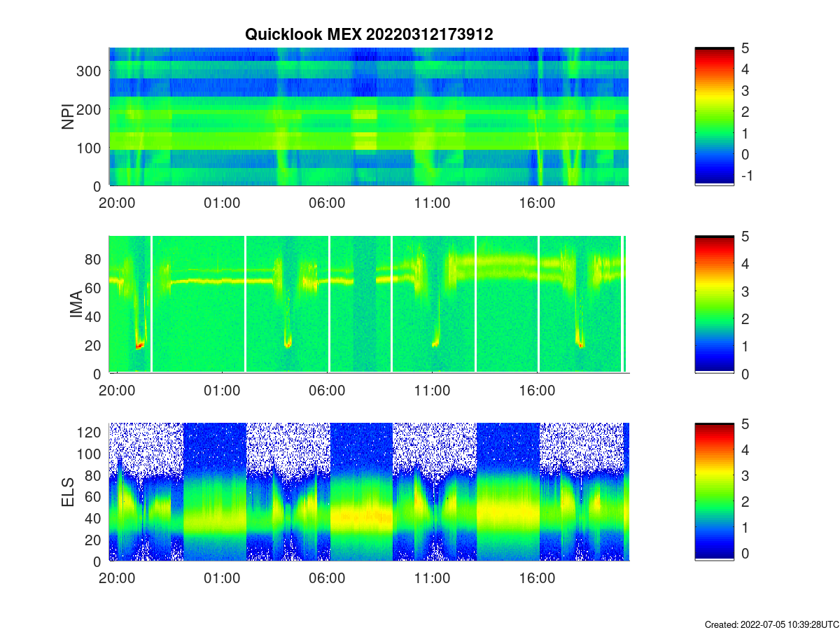The image size is (840, 630).
Task: Click the 20:00 time tick under ELS plot
Action: coord(117,578)
